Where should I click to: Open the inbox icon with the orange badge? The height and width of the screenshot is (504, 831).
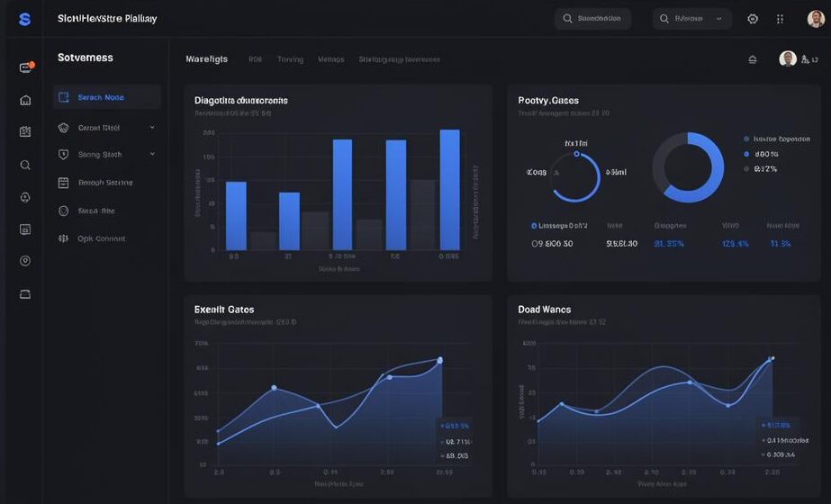click(25, 67)
